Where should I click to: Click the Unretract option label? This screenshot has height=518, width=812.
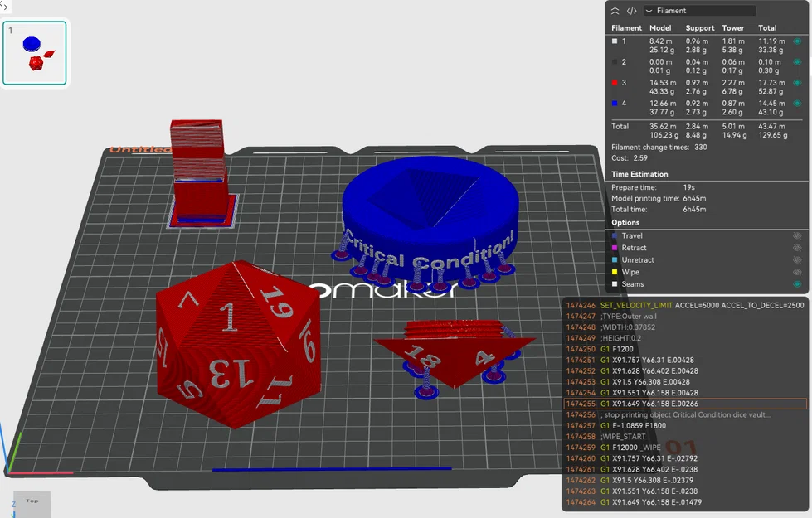(x=638, y=259)
